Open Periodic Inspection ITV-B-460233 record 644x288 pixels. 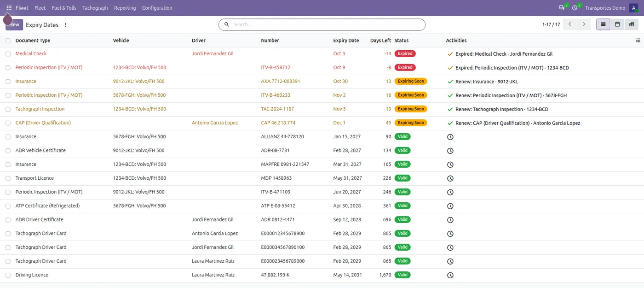click(49, 95)
